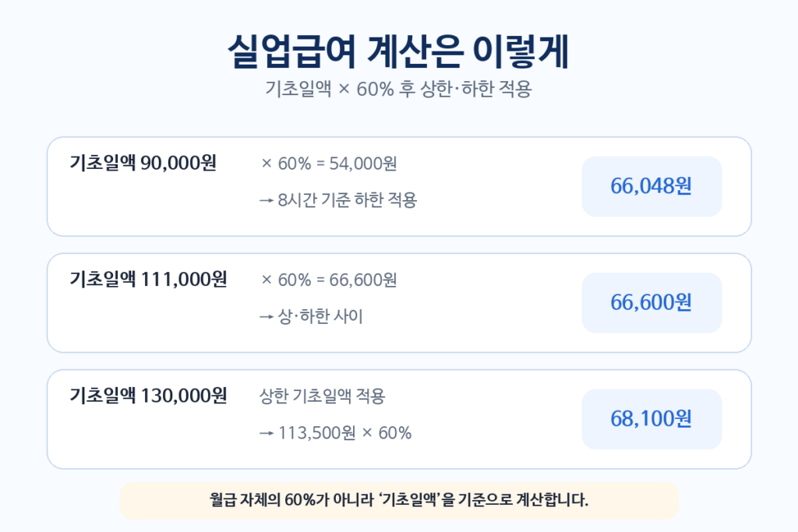Select the subtitle 기초일액 × 60% 후 상한·하한 적용
Screen dimensions: 798x532
point(398,89)
